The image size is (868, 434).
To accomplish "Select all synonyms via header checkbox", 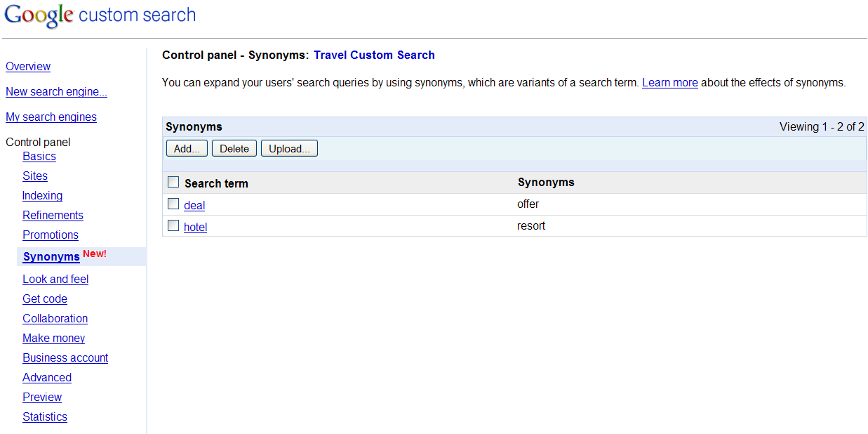I will 173,181.
